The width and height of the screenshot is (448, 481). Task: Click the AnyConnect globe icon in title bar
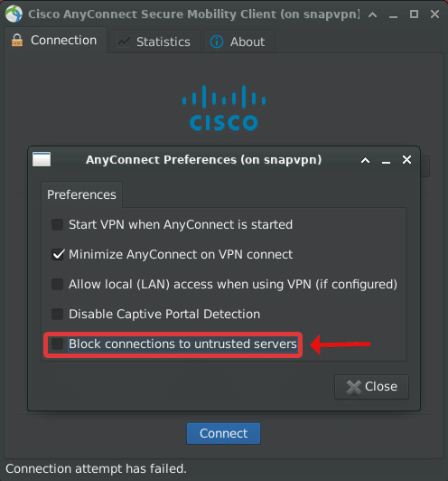(x=14, y=14)
